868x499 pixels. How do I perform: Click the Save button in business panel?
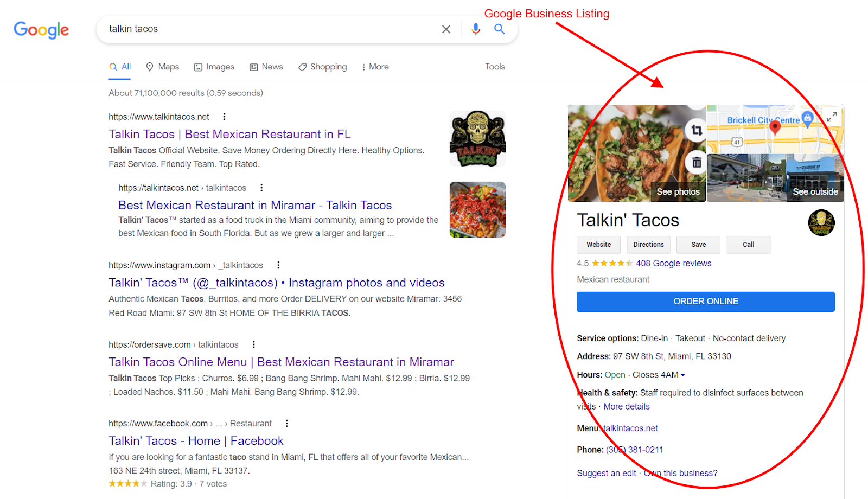click(698, 245)
